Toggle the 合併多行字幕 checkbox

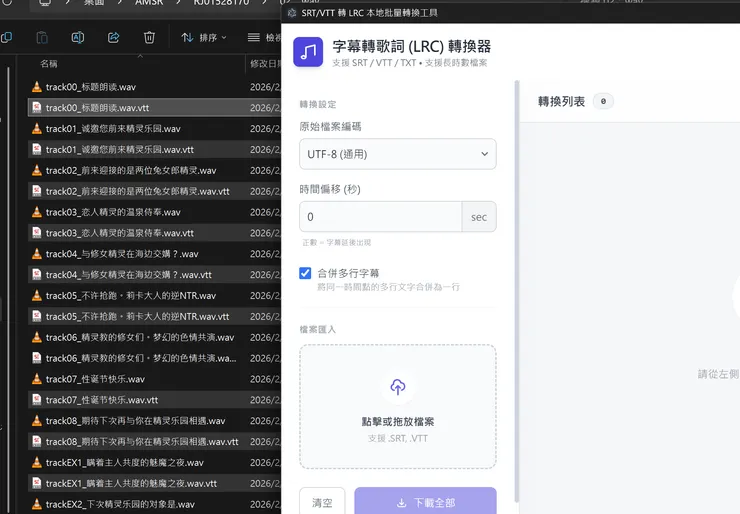[305, 273]
